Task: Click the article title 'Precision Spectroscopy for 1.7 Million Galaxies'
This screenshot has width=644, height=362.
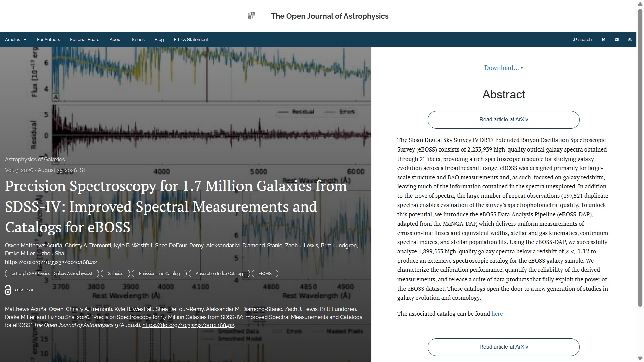Action: tap(176, 206)
